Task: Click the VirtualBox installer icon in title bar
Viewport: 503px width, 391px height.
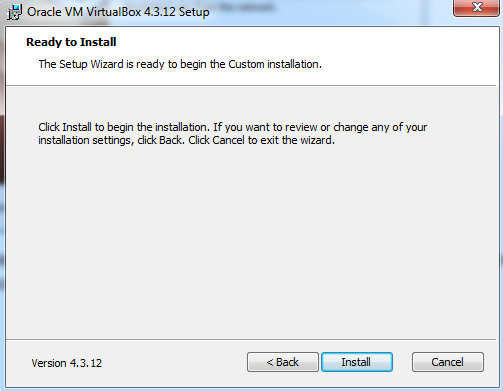Action: (14, 12)
